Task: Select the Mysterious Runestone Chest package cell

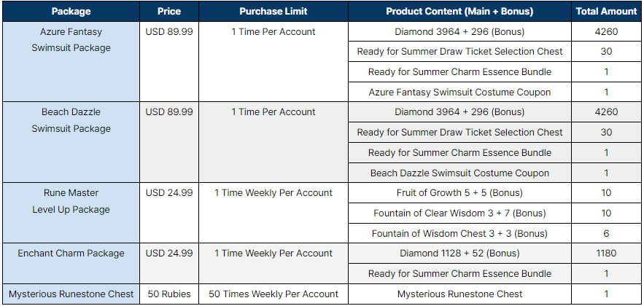Action: [71, 294]
